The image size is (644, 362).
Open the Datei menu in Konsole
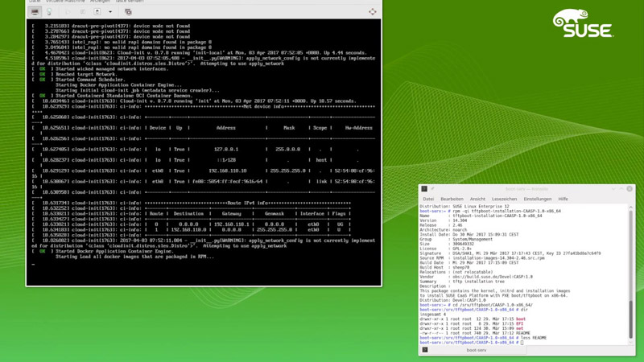(428, 199)
